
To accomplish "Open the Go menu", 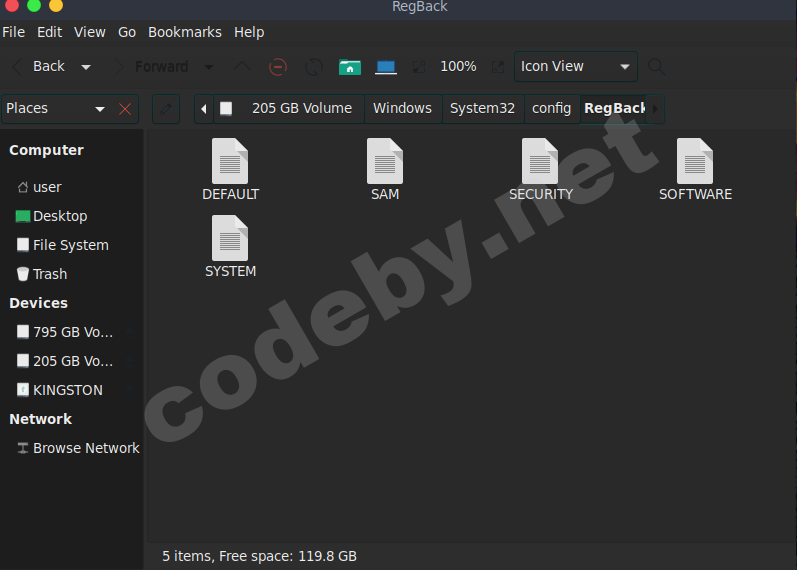I will tap(127, 32).
